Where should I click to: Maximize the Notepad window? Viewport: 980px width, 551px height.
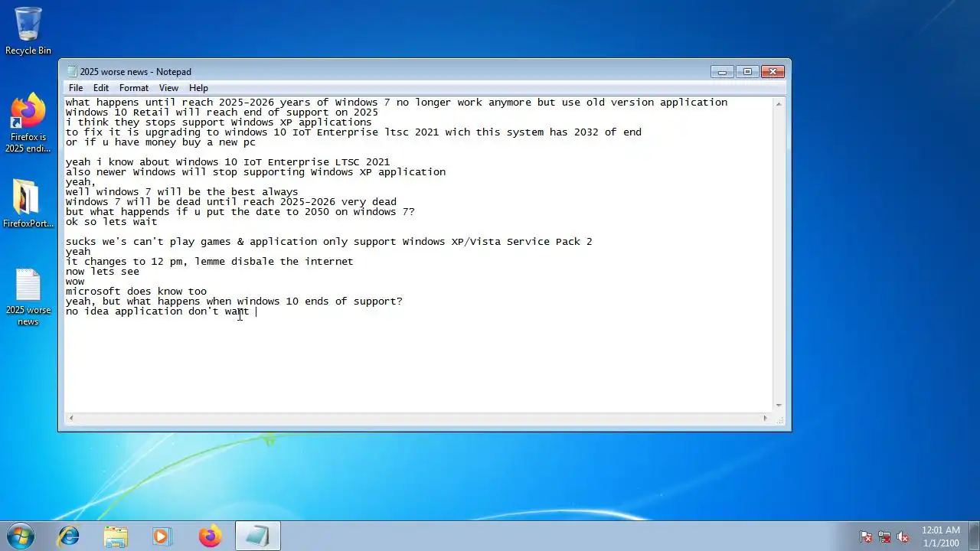[x=747, y=72]
